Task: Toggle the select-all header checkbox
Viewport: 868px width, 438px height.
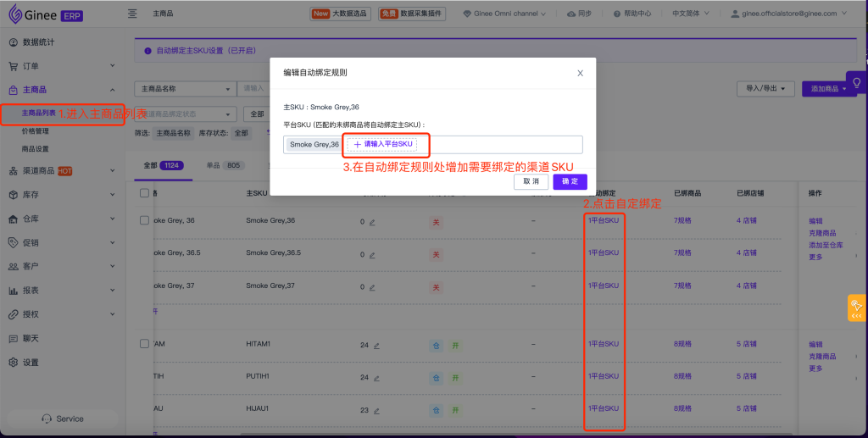Action: point(144,193)
